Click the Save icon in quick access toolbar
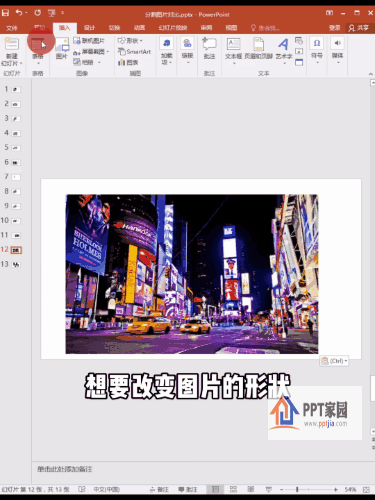This screenshot has height=500, width=375. pyautogui.click(x=6, y=13)
